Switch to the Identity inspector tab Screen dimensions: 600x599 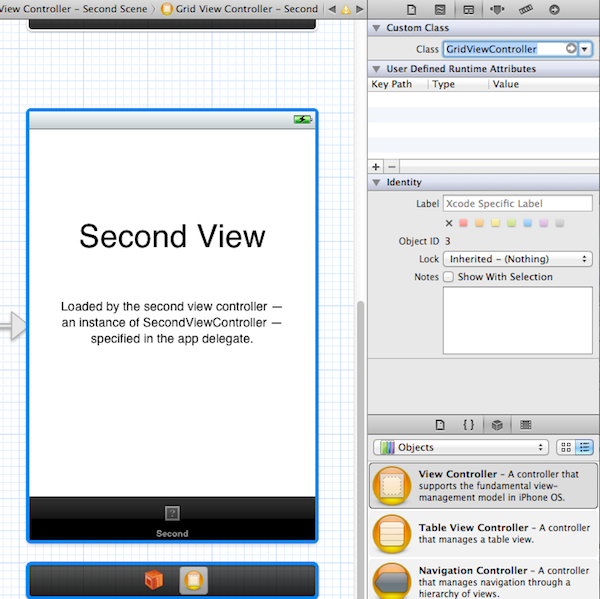click(468, 9)
